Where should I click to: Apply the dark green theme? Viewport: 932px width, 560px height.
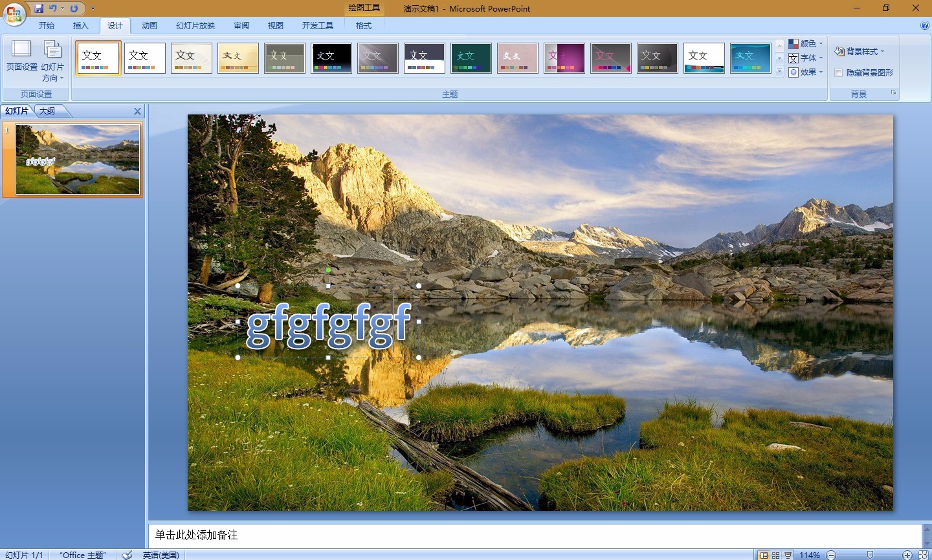click(471, 58)
